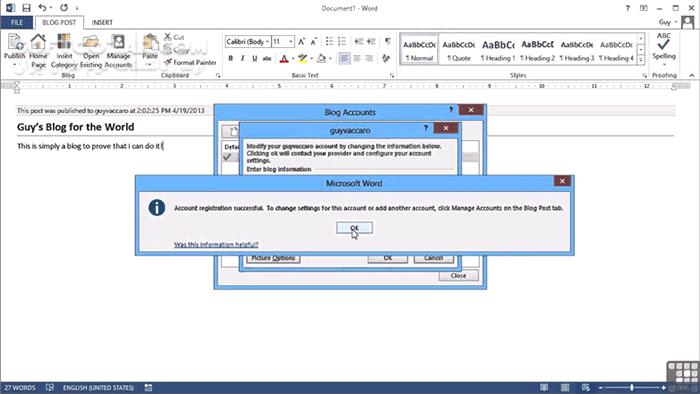Click the Manage Accounts icon
This screenshot has width=700, height=394.
click(118, 50)
